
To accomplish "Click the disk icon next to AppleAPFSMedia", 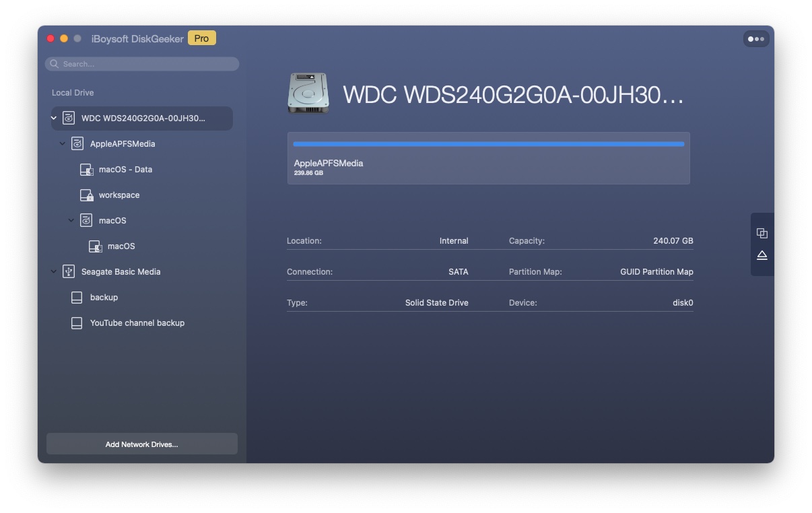I will pyautogui.click(x=77, y=144).
